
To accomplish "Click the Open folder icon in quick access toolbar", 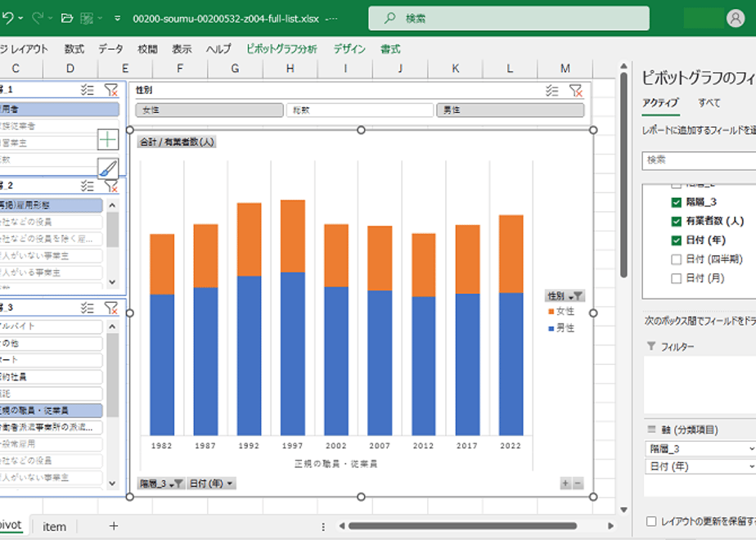I will coord(67,18).
